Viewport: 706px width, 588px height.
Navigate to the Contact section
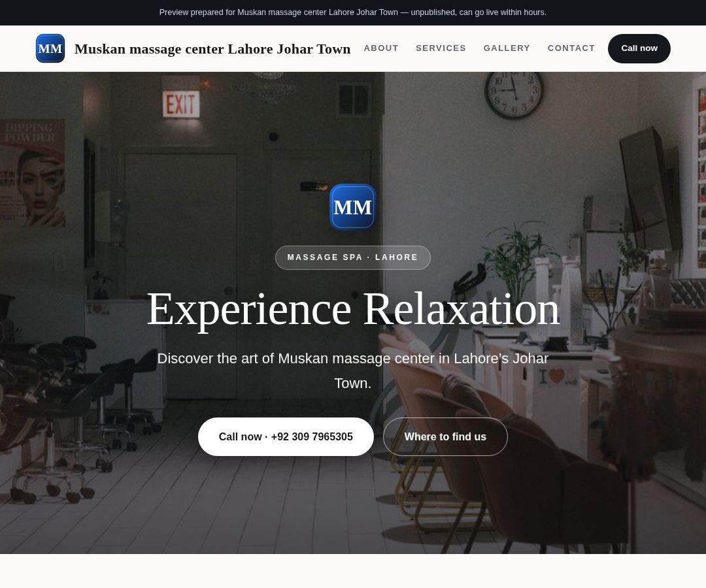[571, 48]
